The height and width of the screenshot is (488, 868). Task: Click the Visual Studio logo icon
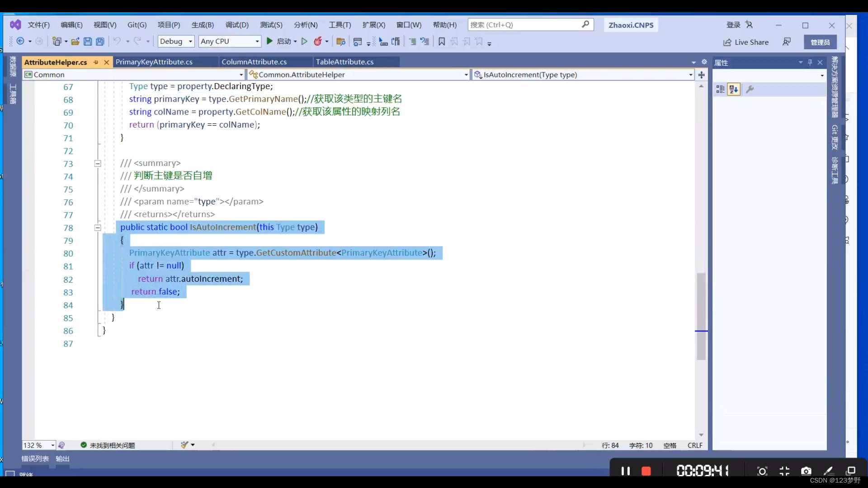(15, 24)
